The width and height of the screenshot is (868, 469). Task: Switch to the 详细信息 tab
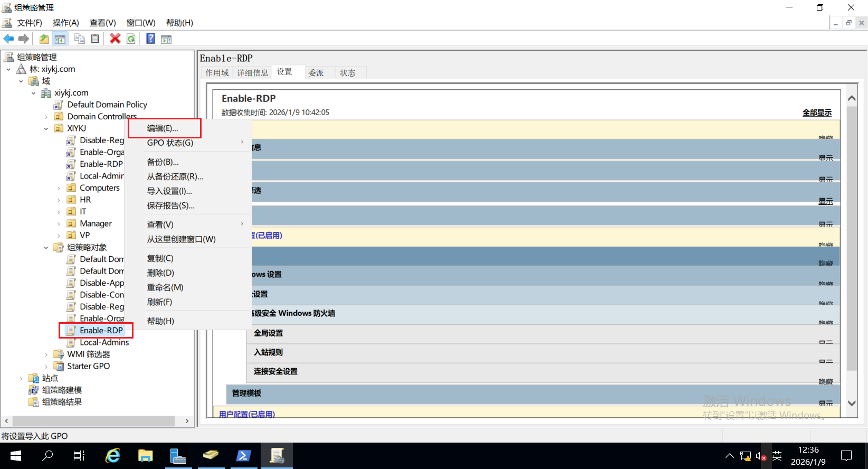(253, 73)
